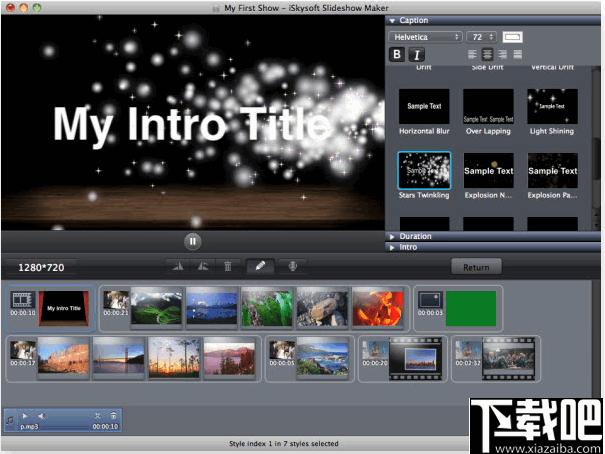Click the clip group icon labeled 00:00:03
Viewport: 605px width, 454px height.
pyautogui.click(x=430, y=300)
